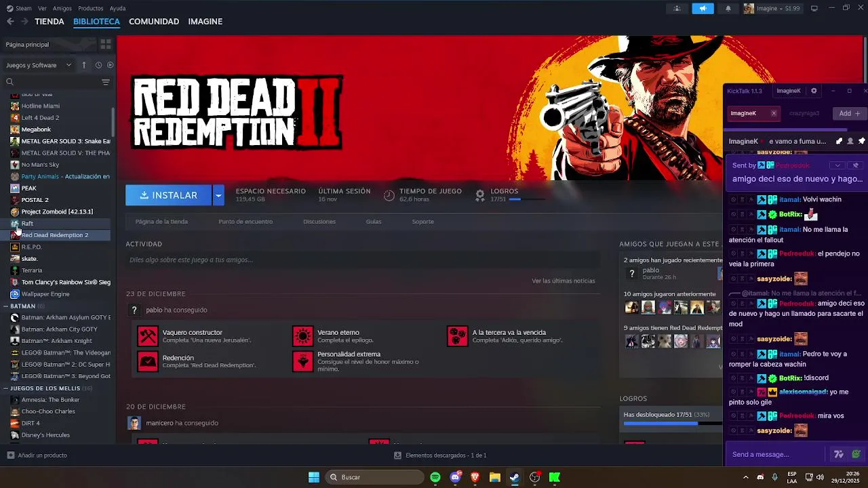This screenshot has width=868, height=488.
Task: Close the ImagineK chat tab in KickTalk
Action: point(774,113)
